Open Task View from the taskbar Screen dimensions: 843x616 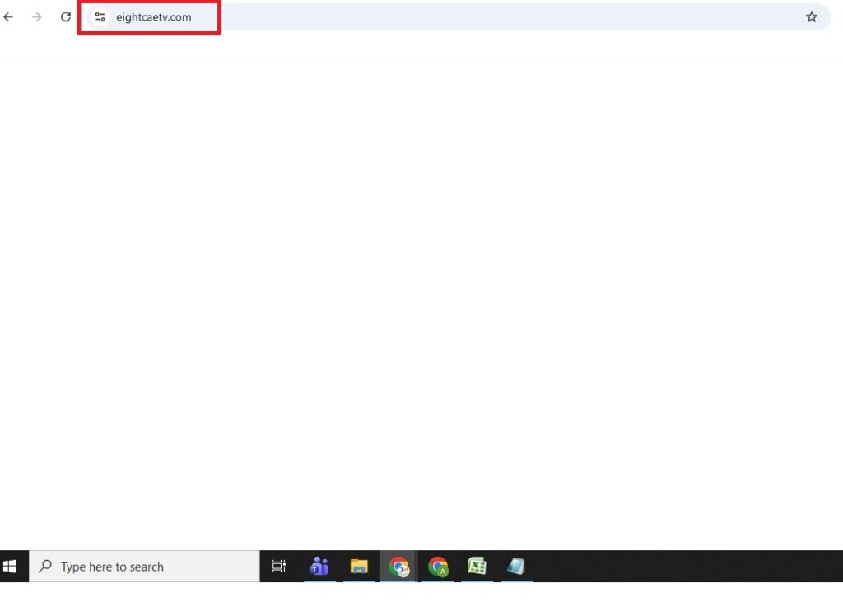[279, 567]
